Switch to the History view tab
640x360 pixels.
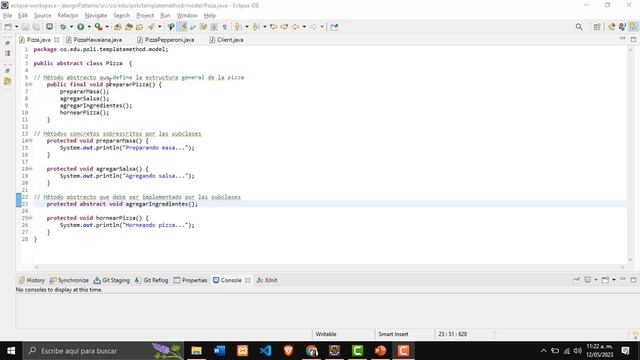[x=32, y=280]
